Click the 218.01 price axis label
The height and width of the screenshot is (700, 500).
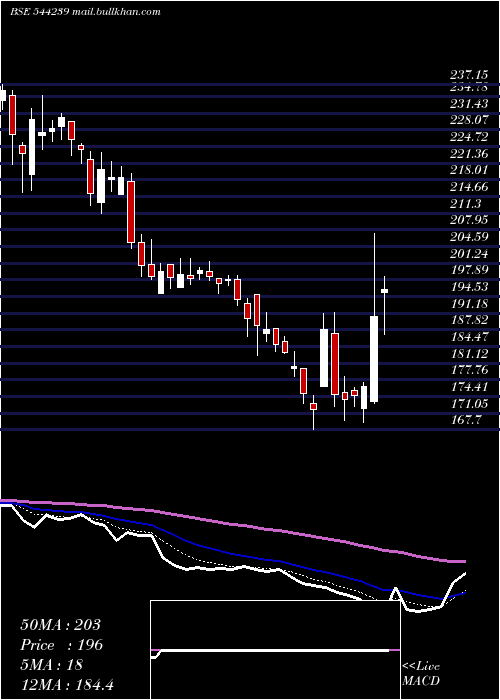(x=469, y=171)
